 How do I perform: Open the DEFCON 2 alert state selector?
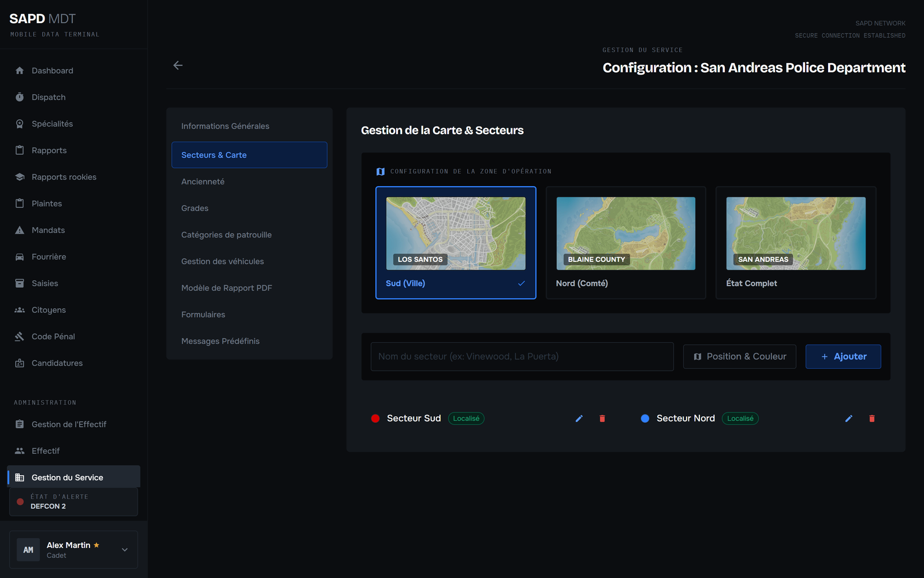[73, 502]
